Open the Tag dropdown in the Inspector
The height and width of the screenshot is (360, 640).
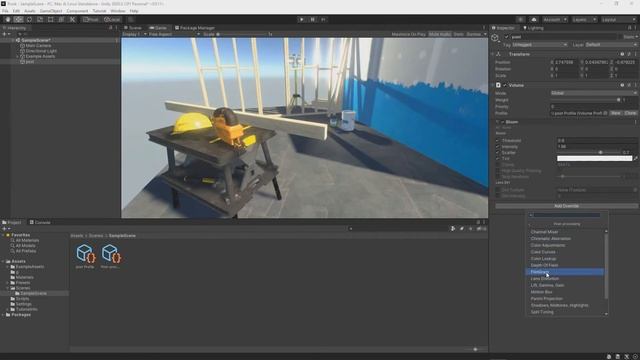[540, 44]
